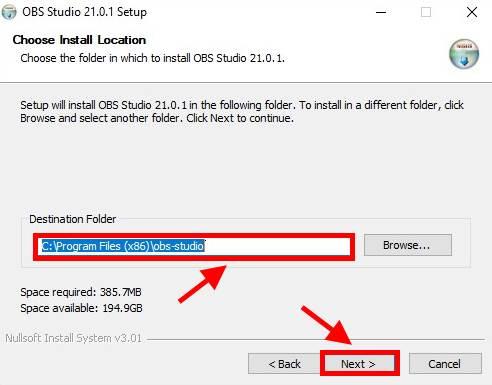Click the highlighted destination folder path field
492x385 pixels.
194,247
